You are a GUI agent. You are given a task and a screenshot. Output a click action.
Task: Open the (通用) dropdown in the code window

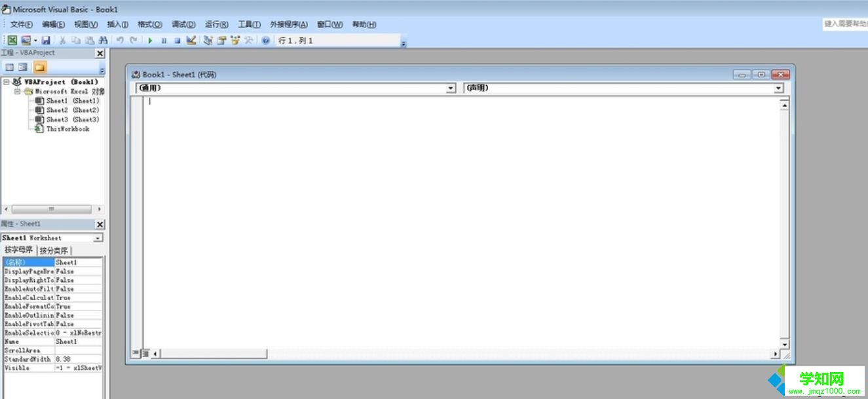(451, 87)
